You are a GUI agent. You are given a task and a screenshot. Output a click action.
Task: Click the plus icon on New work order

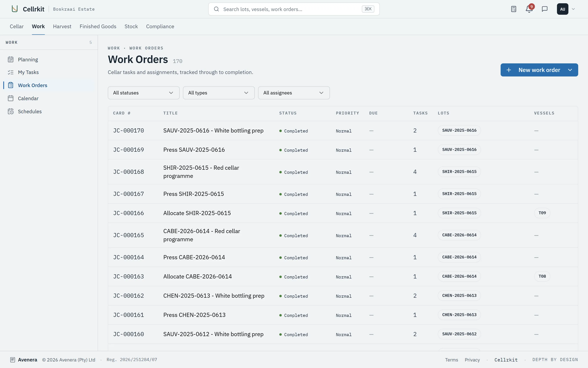pos(509,70)
